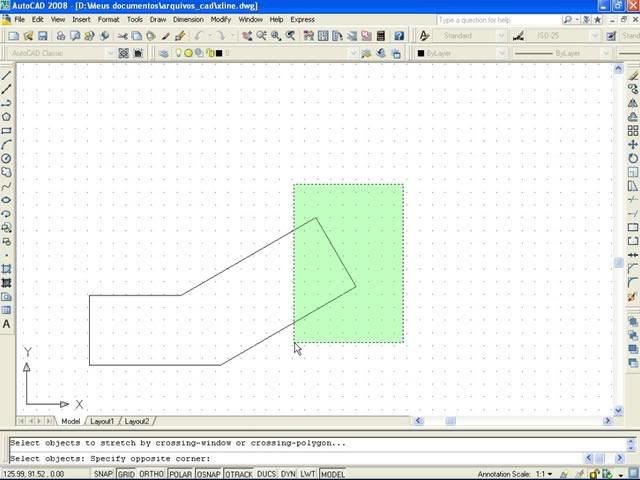Image resolution: width=640 pixels, height=480 pixels.
Task: Click the black ByLayer color swatch
Action: tap(421, 53)
